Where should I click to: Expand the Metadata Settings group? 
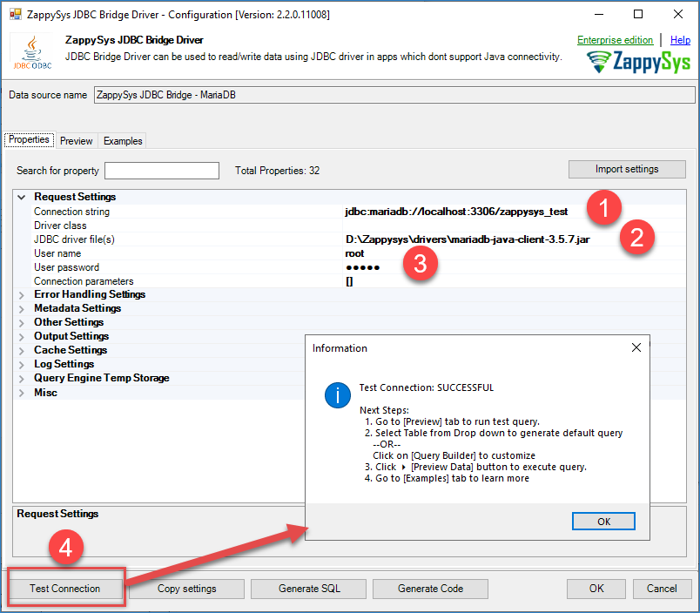21,309
